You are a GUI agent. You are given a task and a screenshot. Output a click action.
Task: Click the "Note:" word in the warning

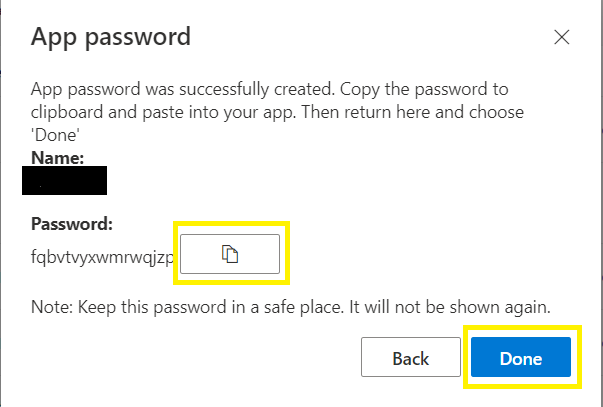coord(52,303)
